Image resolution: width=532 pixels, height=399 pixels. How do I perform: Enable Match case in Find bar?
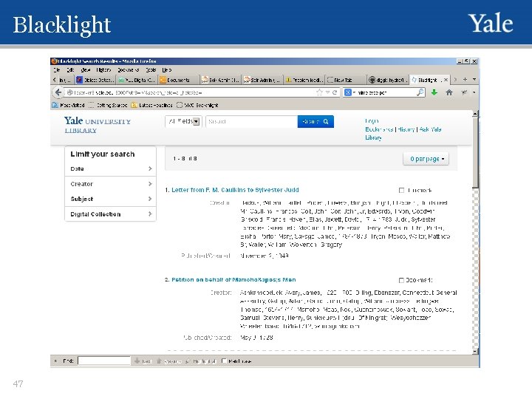(x=224, y=361)
